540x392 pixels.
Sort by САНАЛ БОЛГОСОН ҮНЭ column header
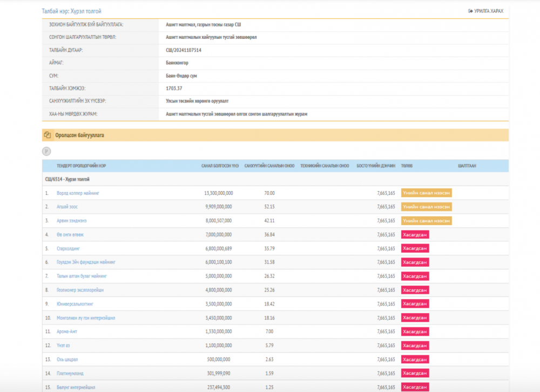click(x=220, y=166)
